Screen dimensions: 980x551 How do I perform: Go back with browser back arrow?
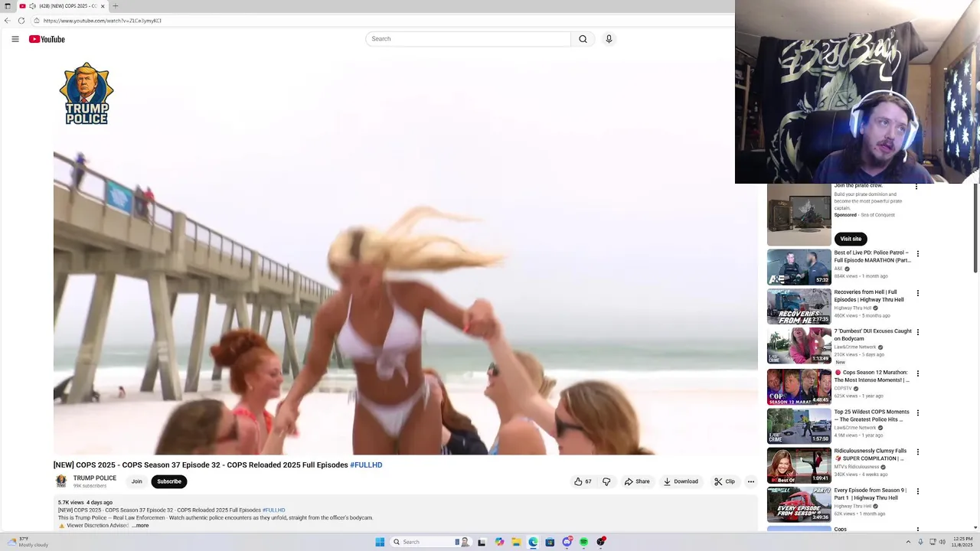(8, 21)
